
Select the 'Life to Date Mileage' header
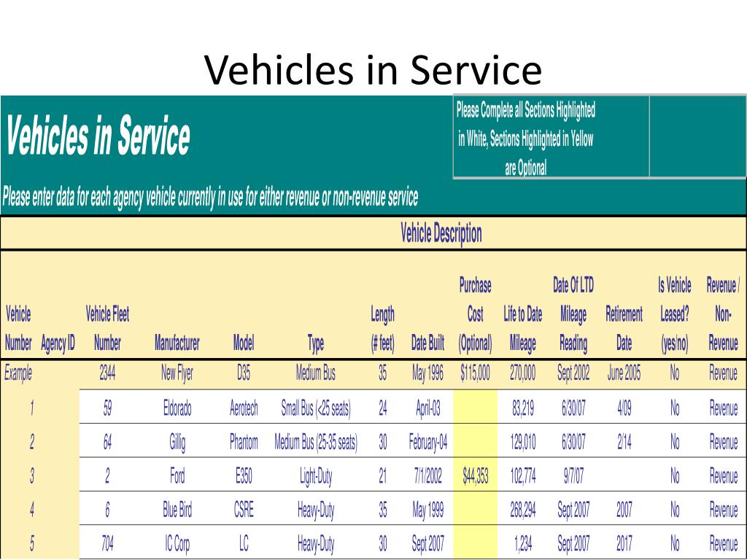pos(522,329)
